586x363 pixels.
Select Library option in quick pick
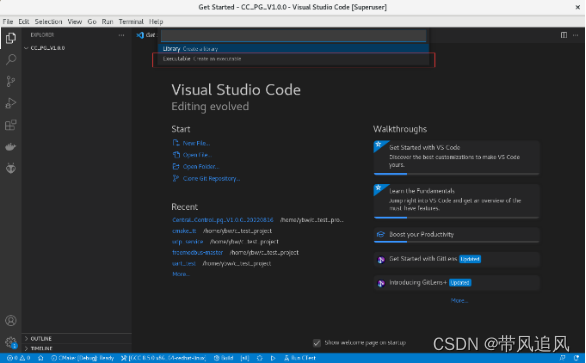(293, 49)
